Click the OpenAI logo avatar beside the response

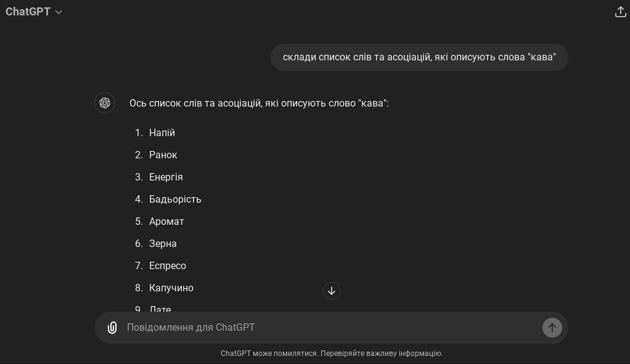tap(105, 103)
